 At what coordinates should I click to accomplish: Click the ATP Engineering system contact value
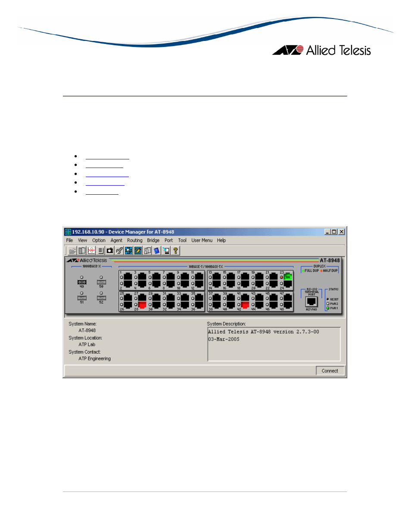pos(95,358)
